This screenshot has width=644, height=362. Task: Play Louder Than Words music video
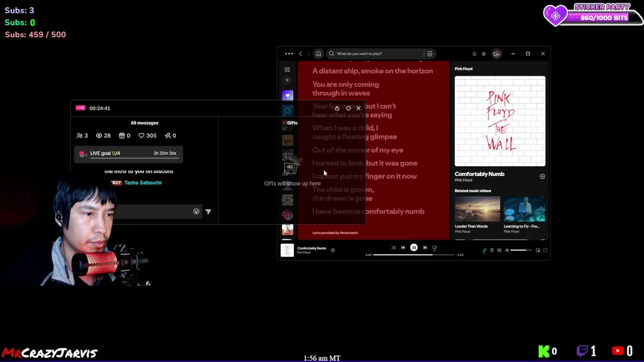(477, 209)
